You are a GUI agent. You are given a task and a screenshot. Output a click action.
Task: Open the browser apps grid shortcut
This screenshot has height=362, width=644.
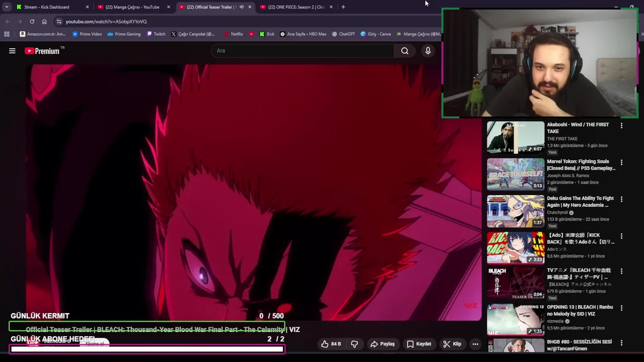click(x=7, y=34)
